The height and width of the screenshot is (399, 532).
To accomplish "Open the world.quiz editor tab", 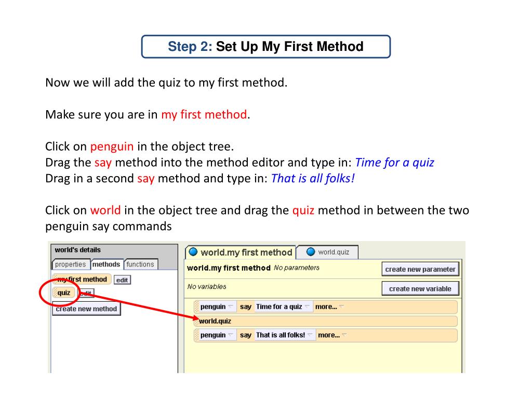I will [327, 252].
